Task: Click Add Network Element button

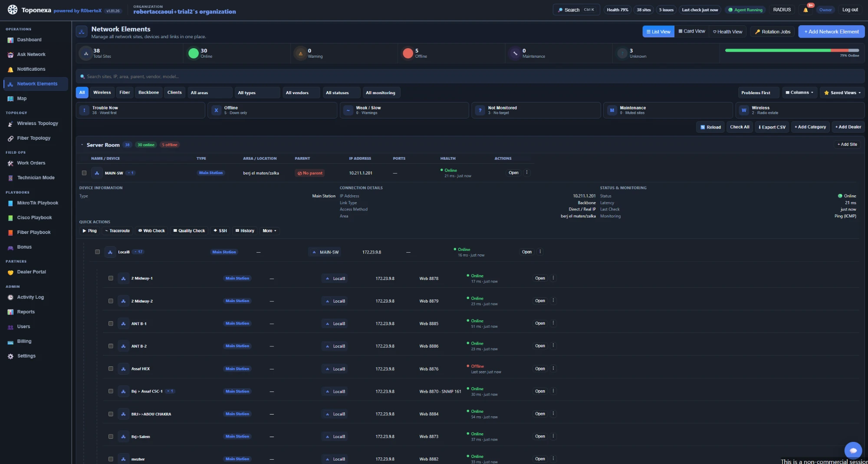Action: pyautogui.click(x=831, y=31)
